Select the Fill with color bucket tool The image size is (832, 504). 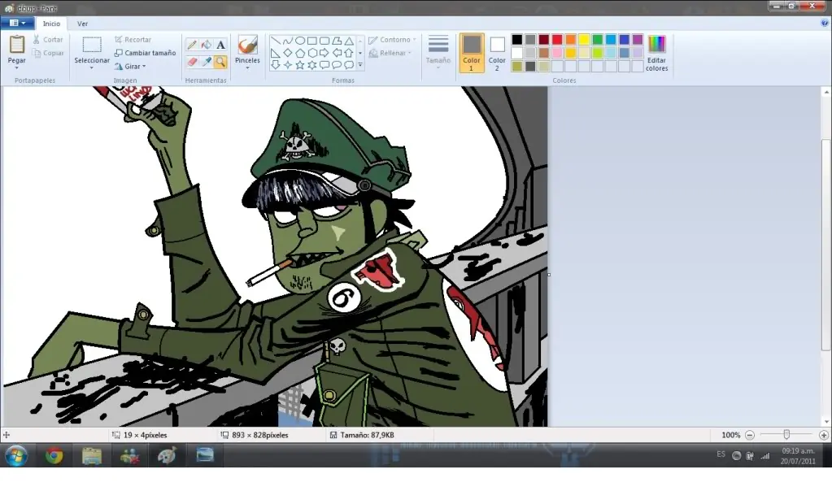point(207,45)
